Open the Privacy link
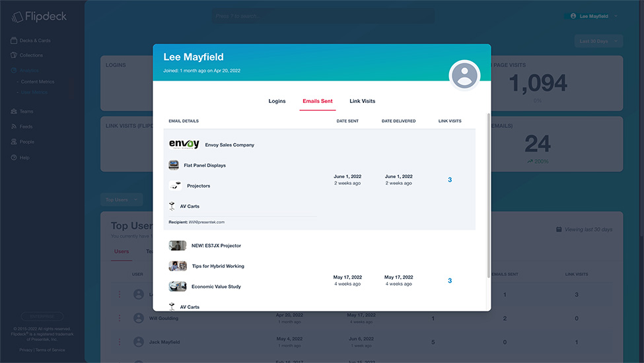This screenshot has height=363, width=644. [26, 350]
